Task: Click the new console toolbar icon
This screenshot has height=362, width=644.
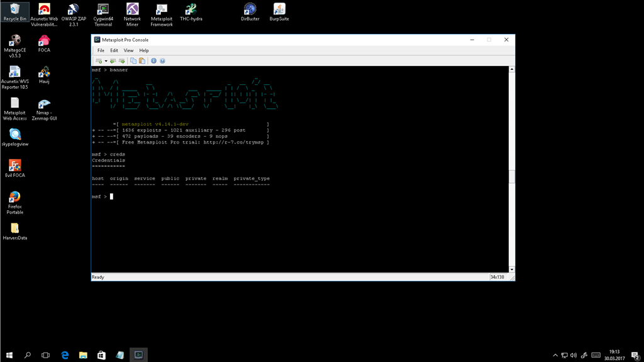Action: click(x=99, y=61)
